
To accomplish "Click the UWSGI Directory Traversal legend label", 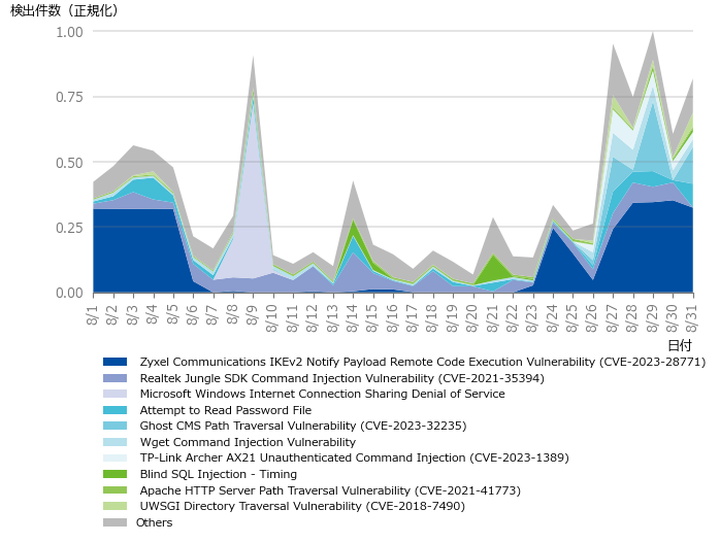I will [302, 507].
